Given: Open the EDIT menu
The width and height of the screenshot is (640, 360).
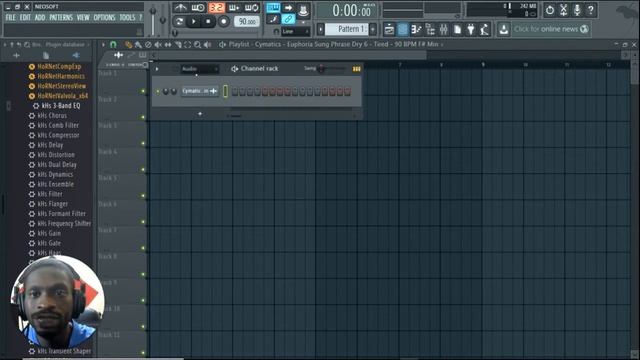Looking at the screenshot, I should click(25, 18).
